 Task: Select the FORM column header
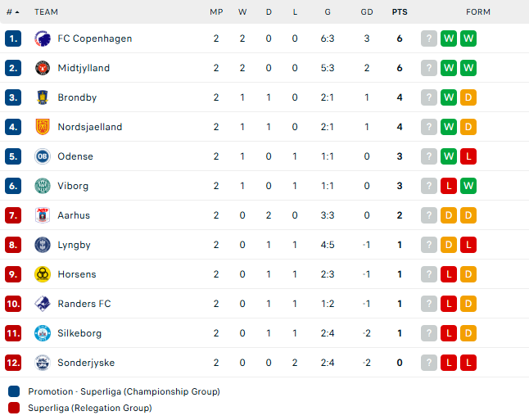click(x=478, y=12)
